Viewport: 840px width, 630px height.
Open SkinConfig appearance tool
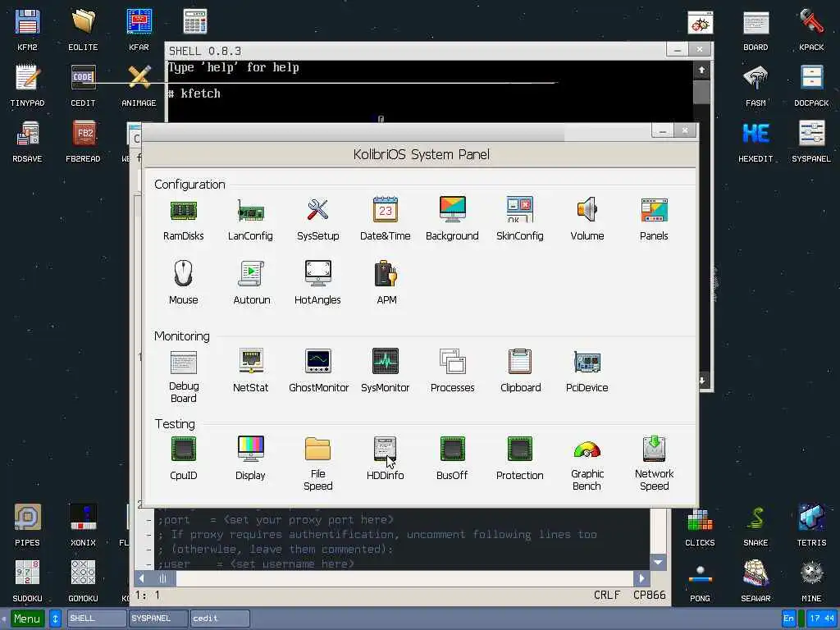pyautogui.click(x=519, y=219)
